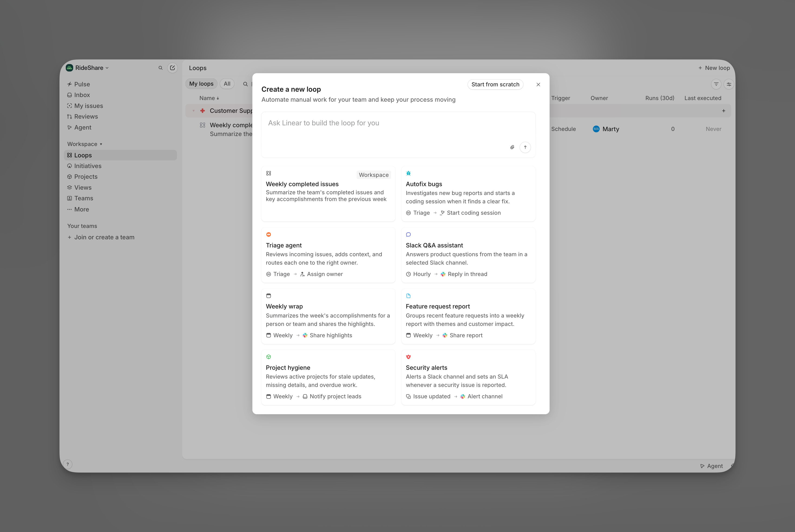This screenshot has height=532, width=795.
Task: Collapse the Customer Support group row
Action: coord(194,111)
